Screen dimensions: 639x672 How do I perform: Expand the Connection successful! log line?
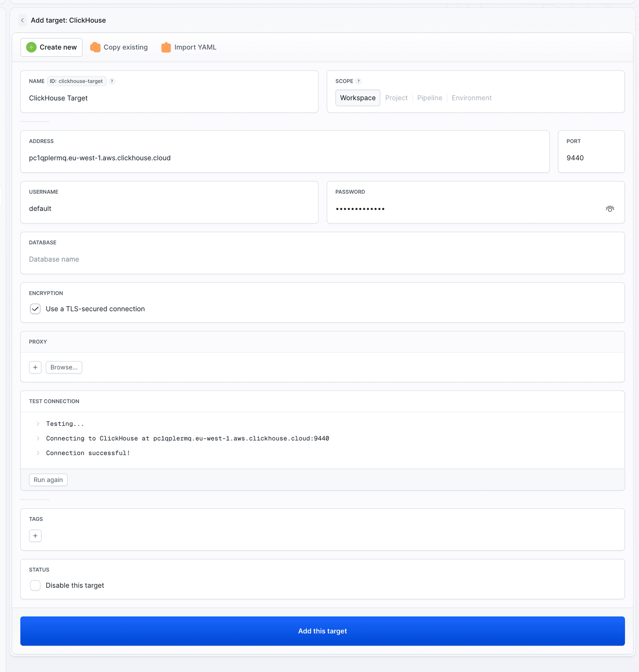[x=38, y=453]
